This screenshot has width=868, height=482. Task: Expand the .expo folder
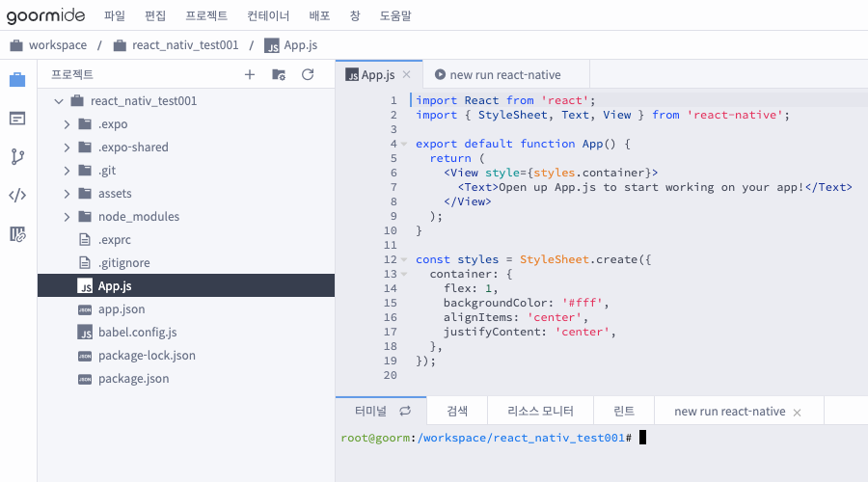(67, 124)
